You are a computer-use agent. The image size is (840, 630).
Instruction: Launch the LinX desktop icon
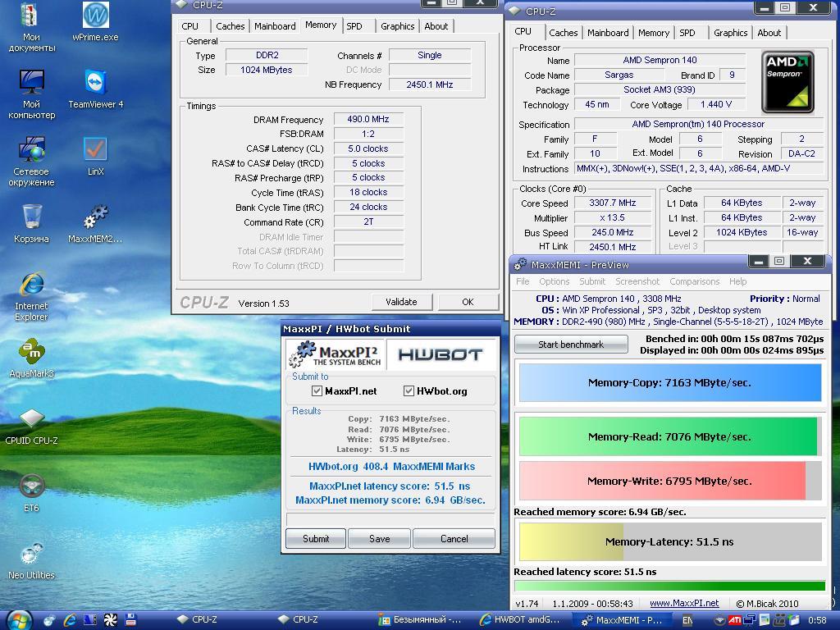point(95,156)
